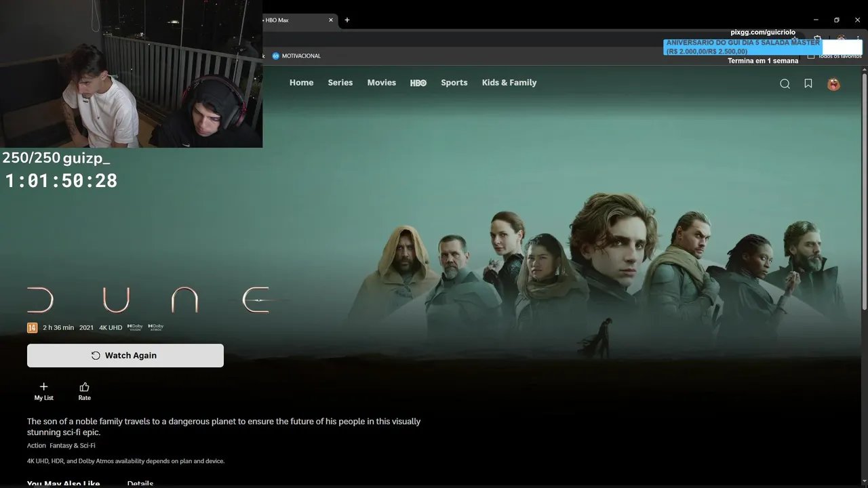Restore down the browser window
Viewport: 868px width, 488px height.
point(837,20)
